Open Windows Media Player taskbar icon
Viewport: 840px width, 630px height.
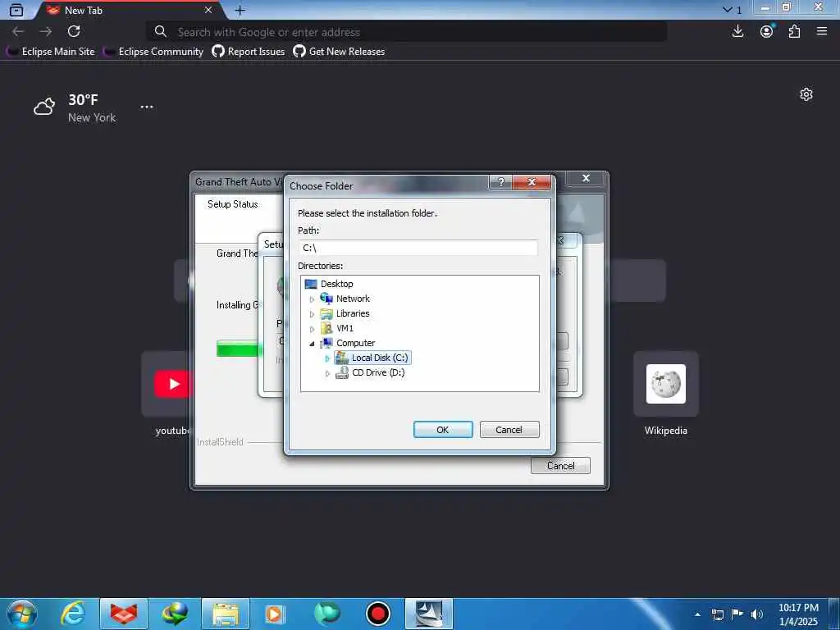(276, 614)
